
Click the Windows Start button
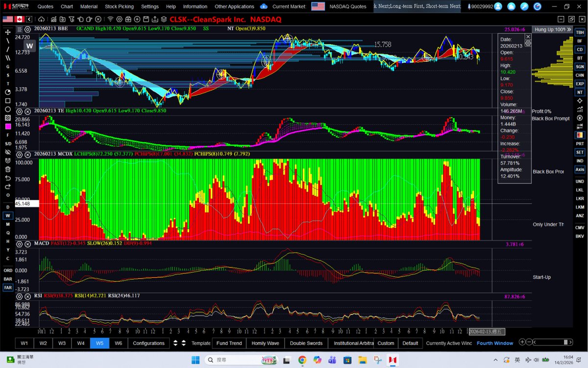tap(195, 361)
